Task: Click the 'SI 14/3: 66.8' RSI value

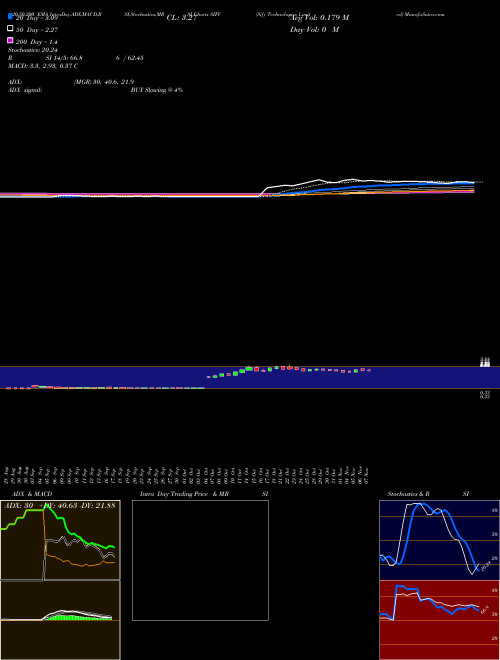Action: [64, 58]
